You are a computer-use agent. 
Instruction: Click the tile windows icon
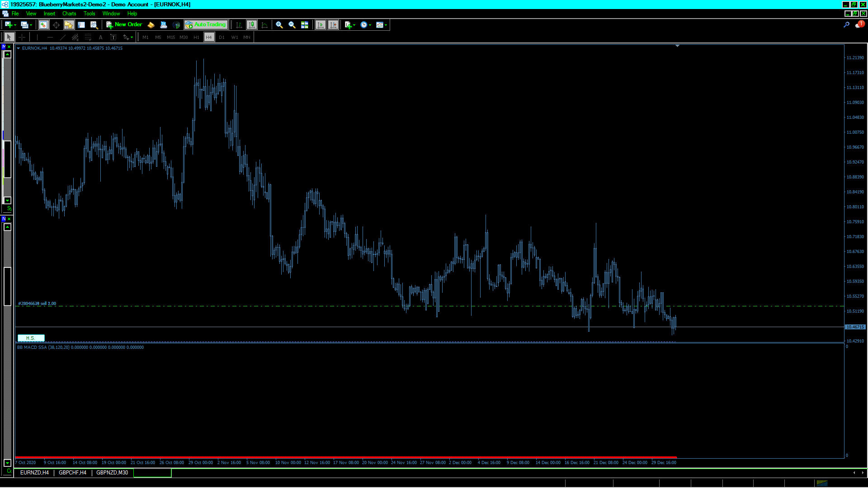(305, 25)
